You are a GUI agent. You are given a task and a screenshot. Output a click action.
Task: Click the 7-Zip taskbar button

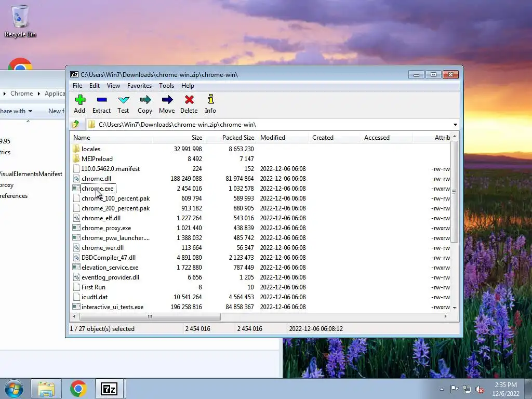pos(109,389)
